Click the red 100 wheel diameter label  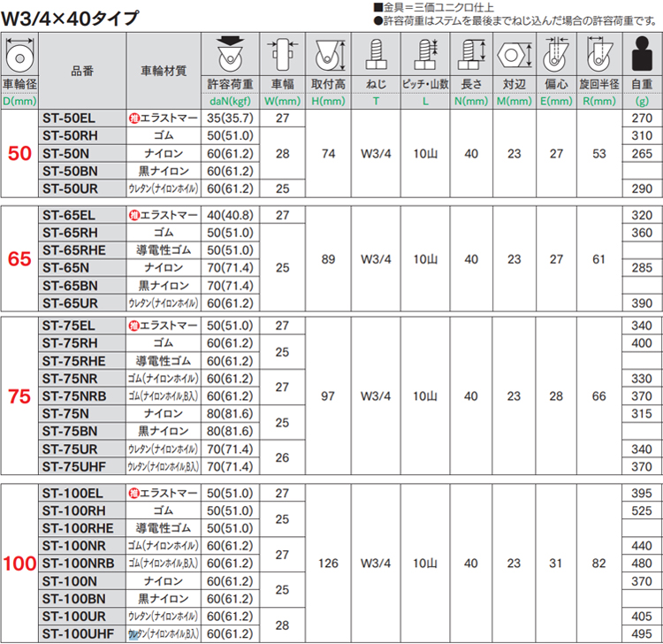[x=19, y=563]
